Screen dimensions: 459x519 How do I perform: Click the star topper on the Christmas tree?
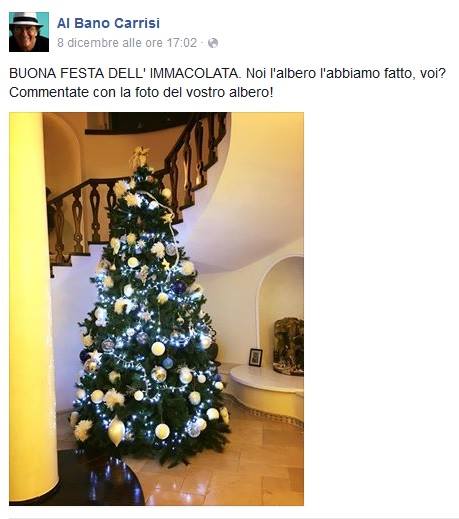[140, 156]
